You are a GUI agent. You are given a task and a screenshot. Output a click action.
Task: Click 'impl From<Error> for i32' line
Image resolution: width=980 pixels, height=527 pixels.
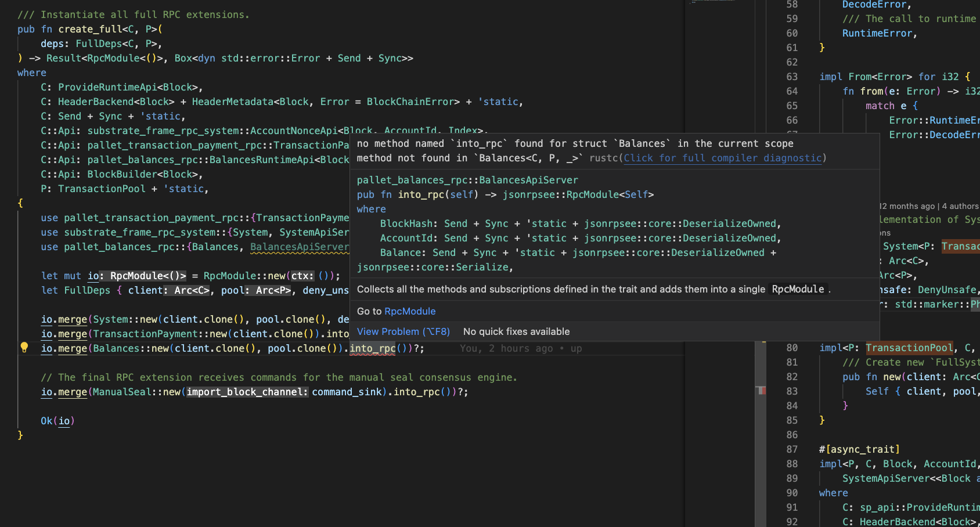(x=895, y=77)
